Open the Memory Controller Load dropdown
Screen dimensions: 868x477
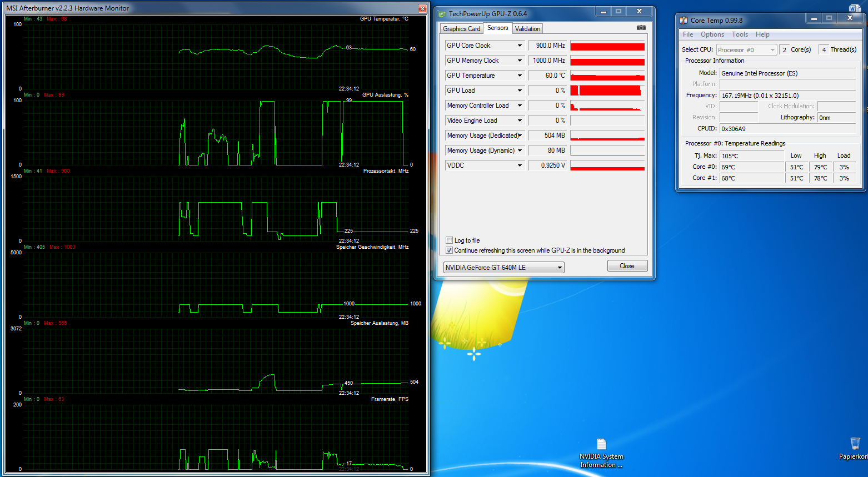point(520,106)
